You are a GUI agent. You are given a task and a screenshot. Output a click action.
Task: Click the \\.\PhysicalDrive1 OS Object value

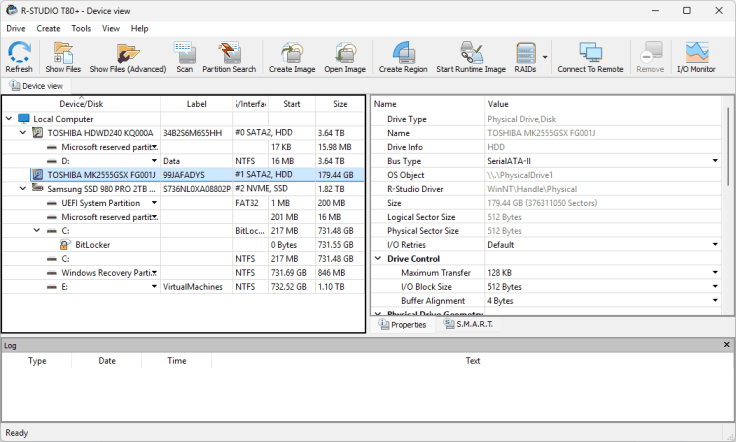coord(520,175)
